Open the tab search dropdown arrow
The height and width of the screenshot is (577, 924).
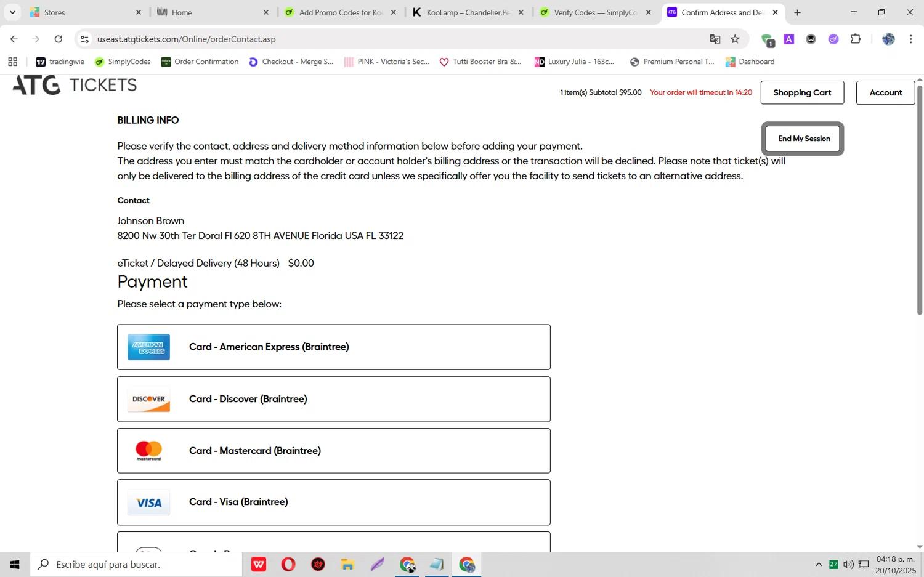coord(12,12)
